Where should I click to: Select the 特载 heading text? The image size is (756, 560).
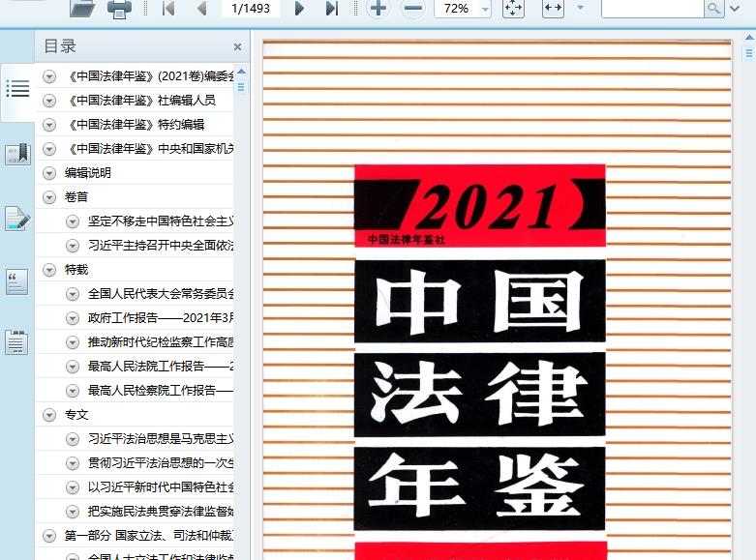click(76, 270)
